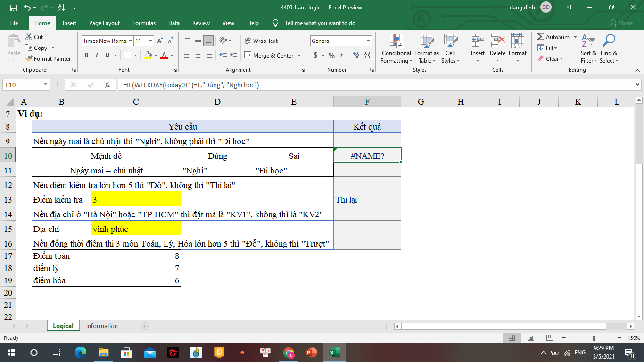This screenshot has height=362, width=644.
Task: Apply the yellow Fill Color
Action: coord(148,55)
